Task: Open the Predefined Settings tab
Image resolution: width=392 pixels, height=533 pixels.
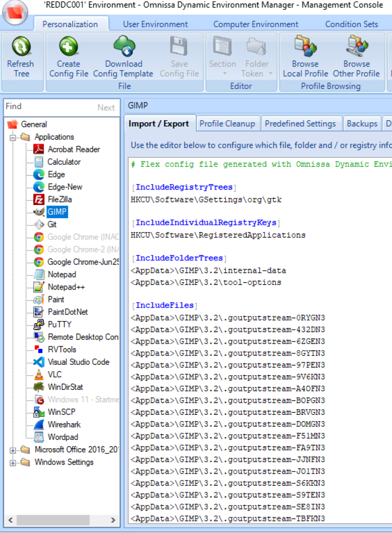Action: tap(300, 124)
